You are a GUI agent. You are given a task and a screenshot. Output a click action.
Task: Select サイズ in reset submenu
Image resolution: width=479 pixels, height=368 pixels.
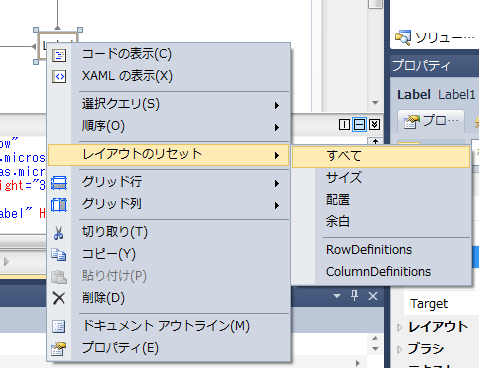(x=381, y=178)
